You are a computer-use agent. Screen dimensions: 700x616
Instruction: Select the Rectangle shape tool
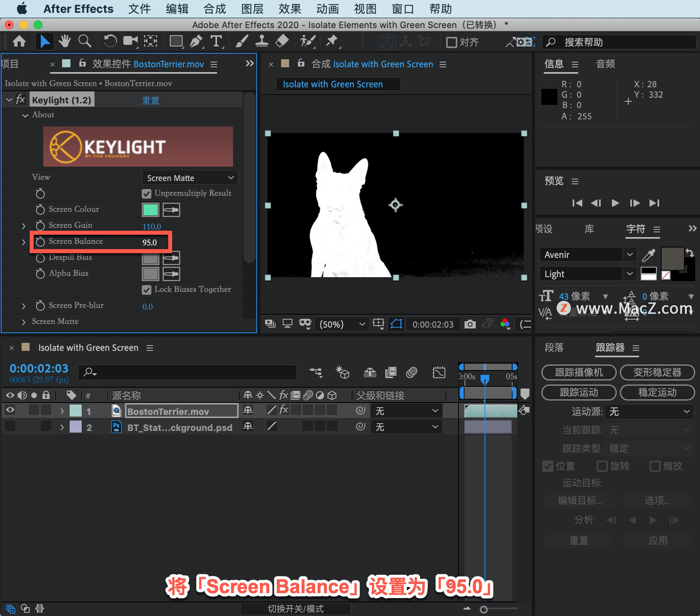click(176, 41)
